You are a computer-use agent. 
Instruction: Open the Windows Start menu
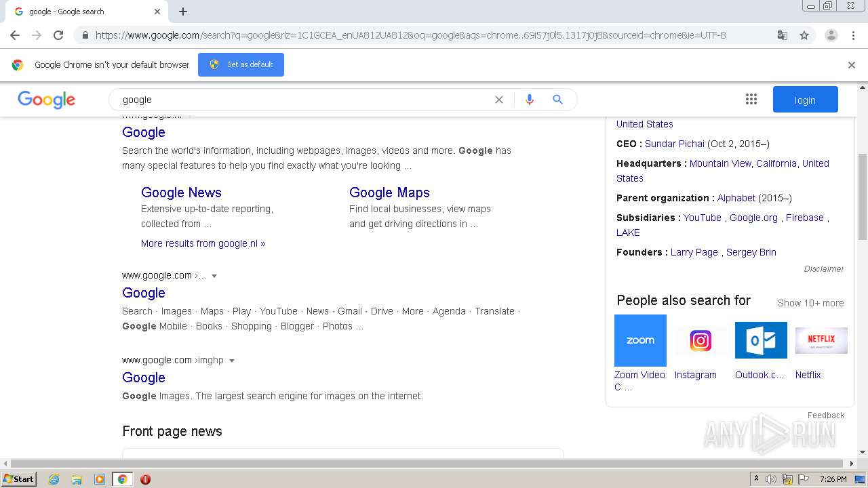[x=19, y=479]
